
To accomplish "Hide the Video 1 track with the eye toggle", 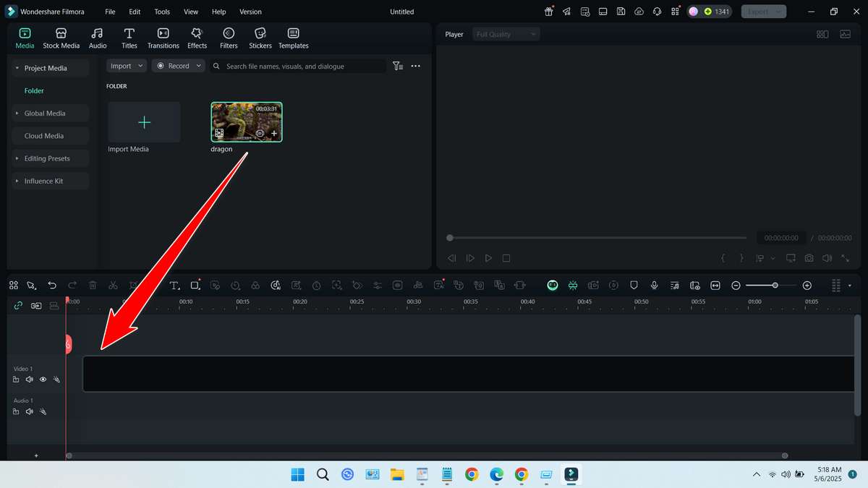I will pyautogui.click(x=43, y=379).
